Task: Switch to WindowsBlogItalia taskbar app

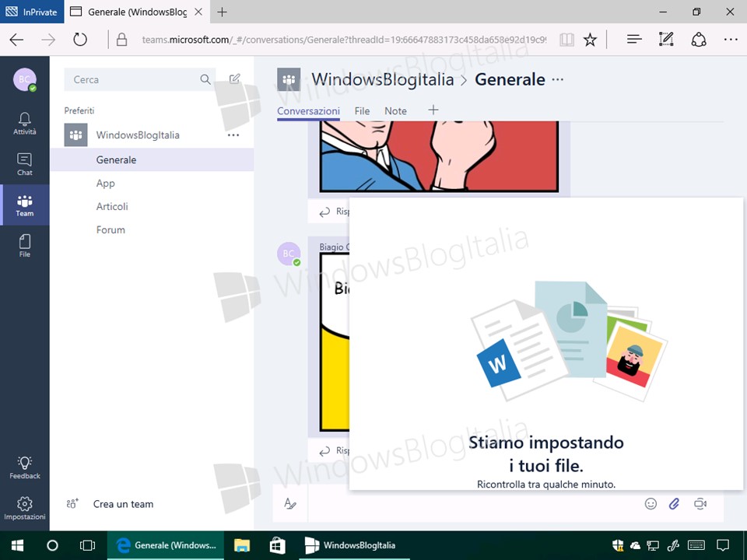Action: (x=355, y=545)
